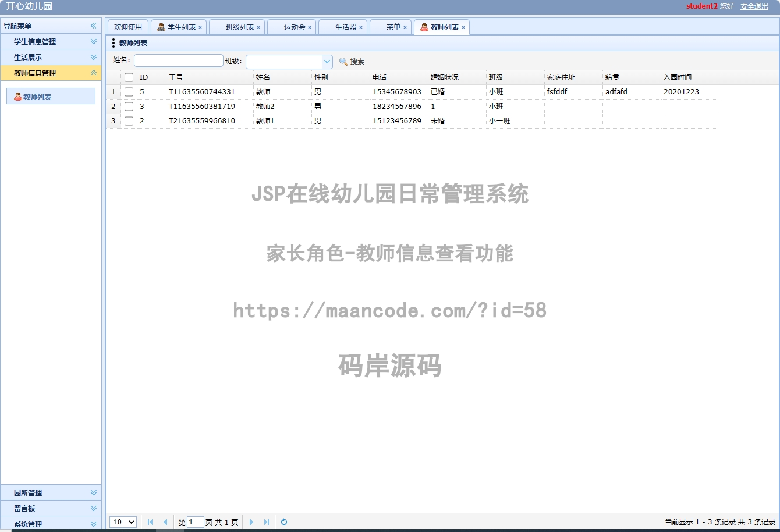The image size is (780, 532).
Task: Close the 运动会 tab
Action: (x=310, y=27)
